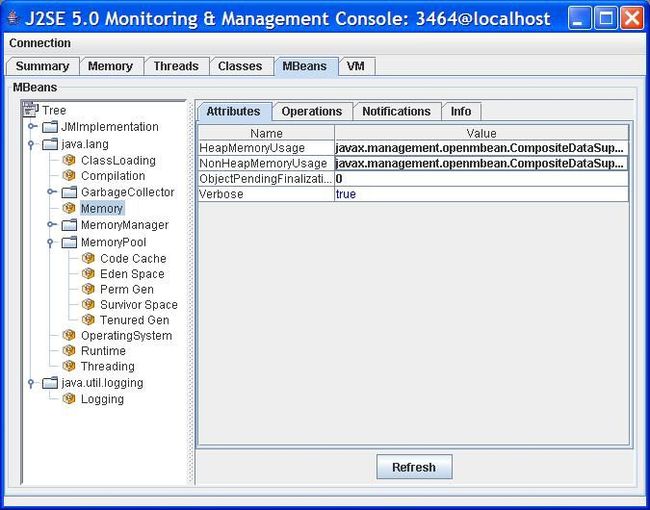This screenshot has width=650, height=510.
Task: Click the HeapMemoryUsage attribute name
Action: pyautogui.click(x=266, y=148)
